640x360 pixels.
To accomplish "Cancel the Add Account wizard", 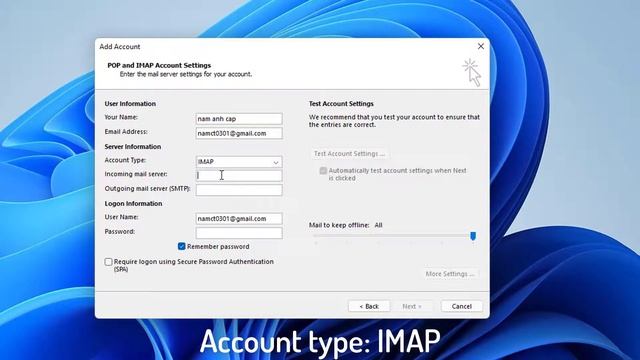I will 462,306.
